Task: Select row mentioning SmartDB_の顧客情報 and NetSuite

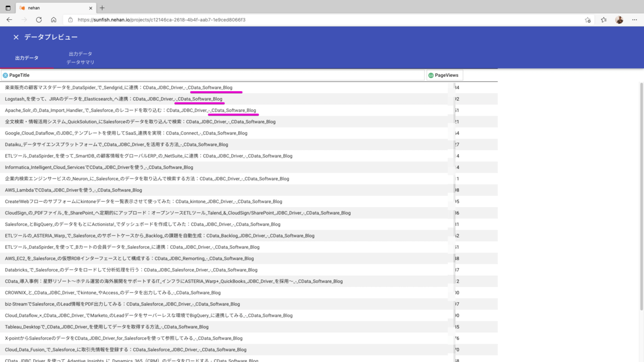Action: click(249, 156)
